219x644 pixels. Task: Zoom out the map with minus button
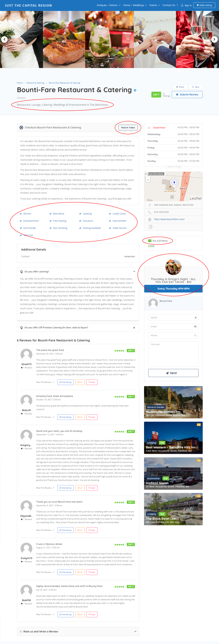point(148,180)
